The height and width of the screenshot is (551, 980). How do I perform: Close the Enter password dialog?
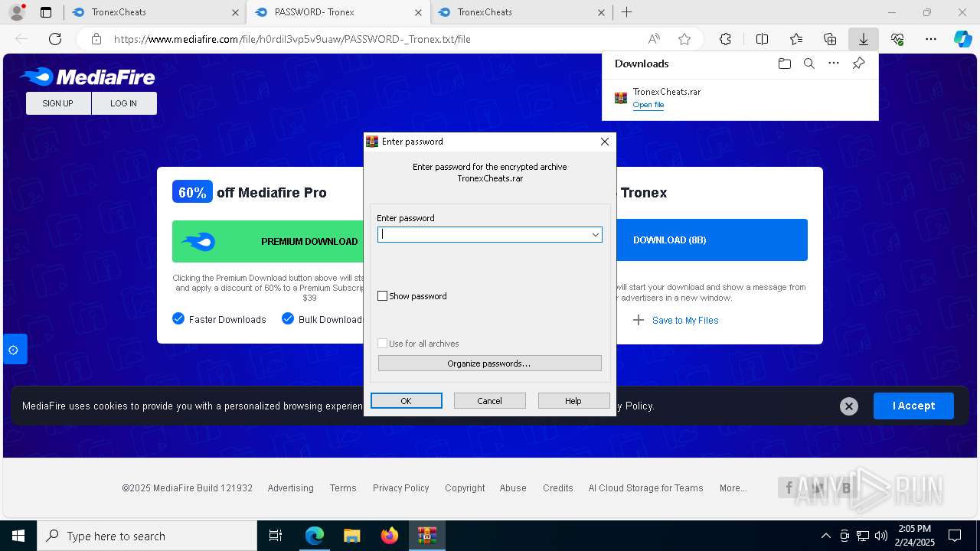[605, 142]
